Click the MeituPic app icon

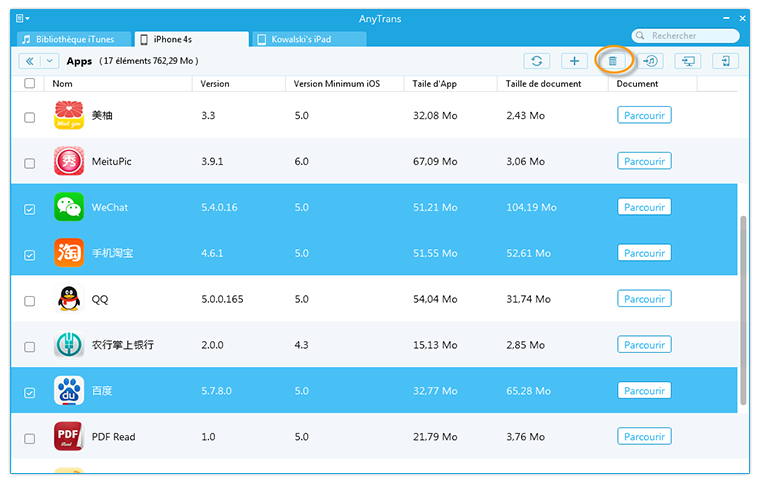click(x=69, y=161)
